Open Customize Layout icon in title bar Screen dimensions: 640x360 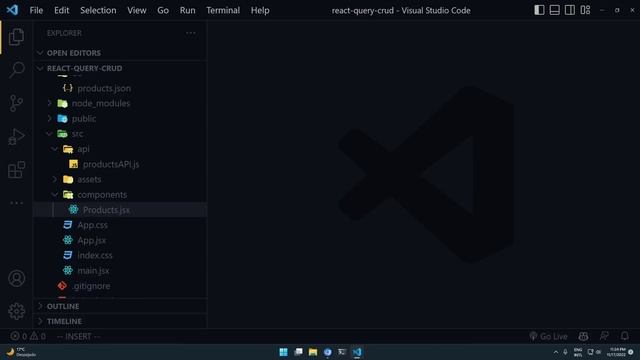coord(585,10)
